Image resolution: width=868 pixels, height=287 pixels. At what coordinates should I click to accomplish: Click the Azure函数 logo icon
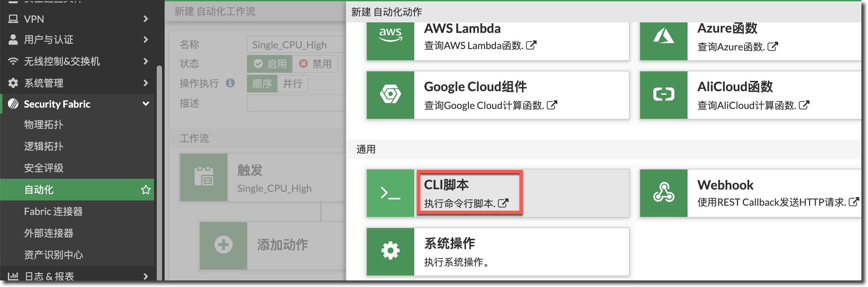[663, 37]
